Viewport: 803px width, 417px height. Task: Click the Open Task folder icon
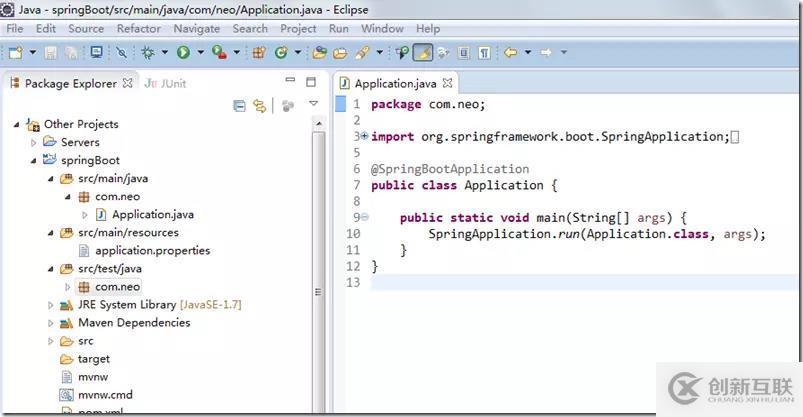click(340, 52)
